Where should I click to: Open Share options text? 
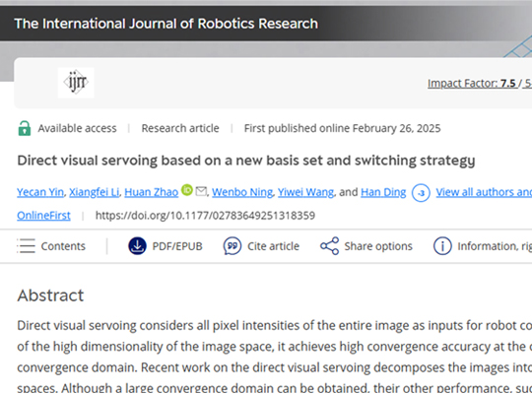click(378, 246)
